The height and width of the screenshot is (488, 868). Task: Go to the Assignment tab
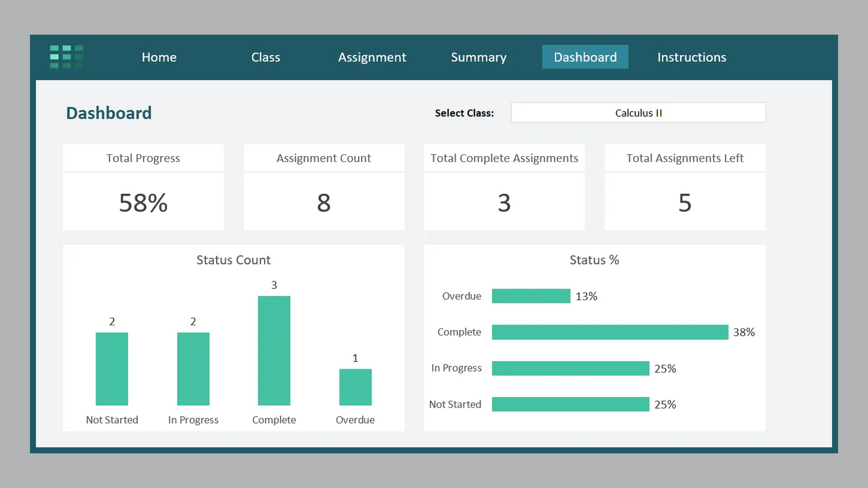372,58
